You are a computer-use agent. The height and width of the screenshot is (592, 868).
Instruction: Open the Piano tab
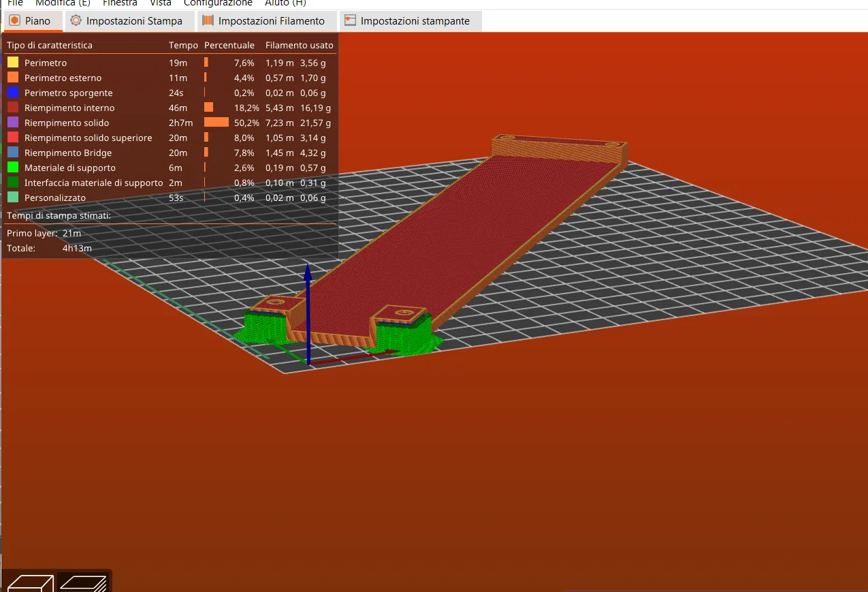tap(32, 21)
